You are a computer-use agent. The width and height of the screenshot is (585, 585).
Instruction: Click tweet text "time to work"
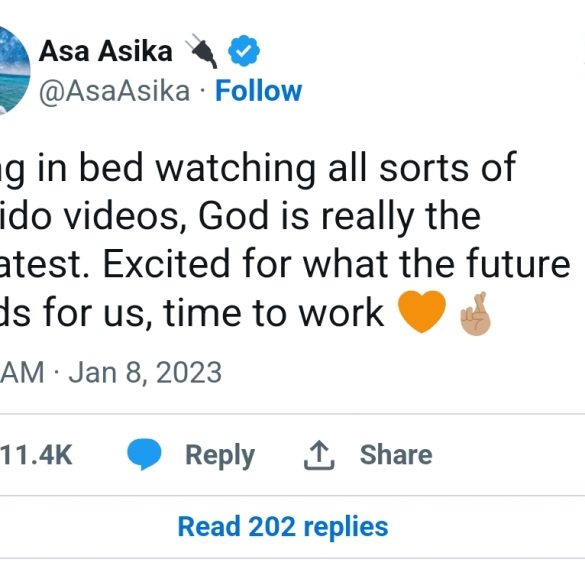[273, 313]
